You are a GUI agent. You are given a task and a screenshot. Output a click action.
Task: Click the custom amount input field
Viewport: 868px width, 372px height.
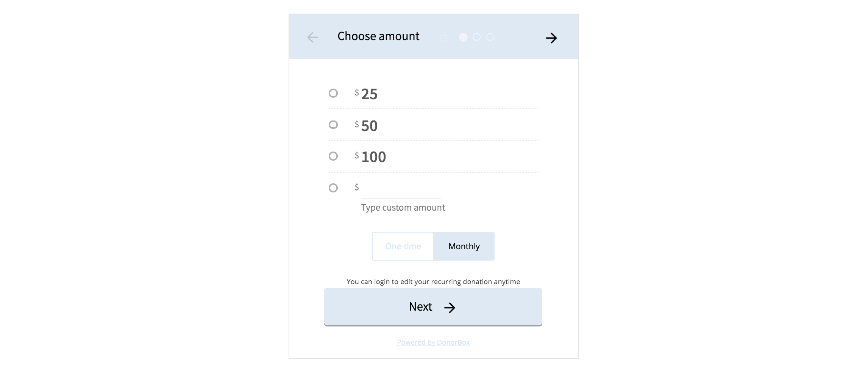[x=401, y=189]
